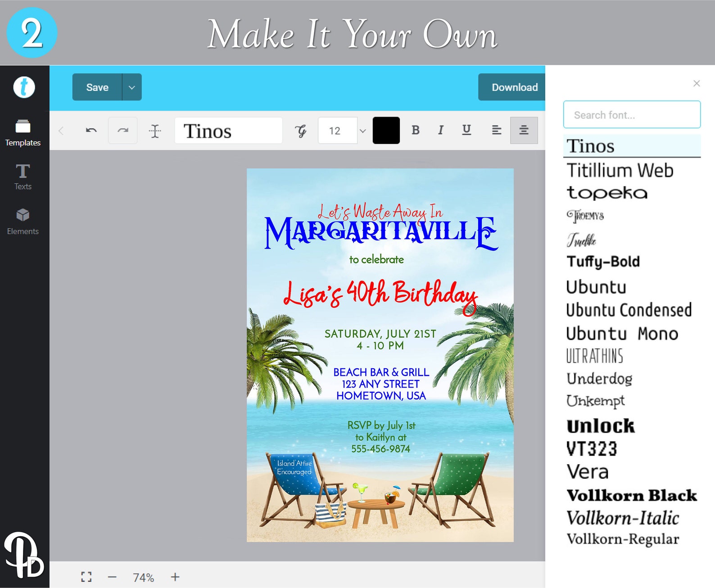Open the black text color swatch
The image size is (715, 588).
[386, 130]
